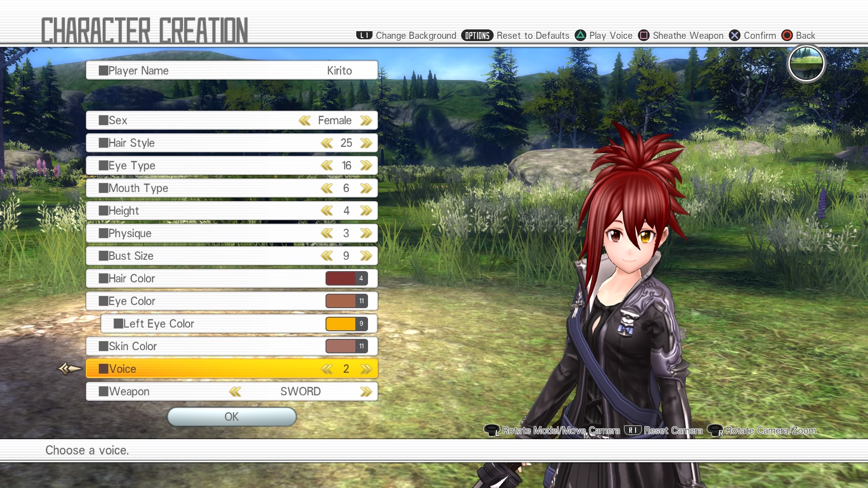The height and width of the screenshot is (488, 868).
Task: Select the Player Name field
Action: pos(232,70)
